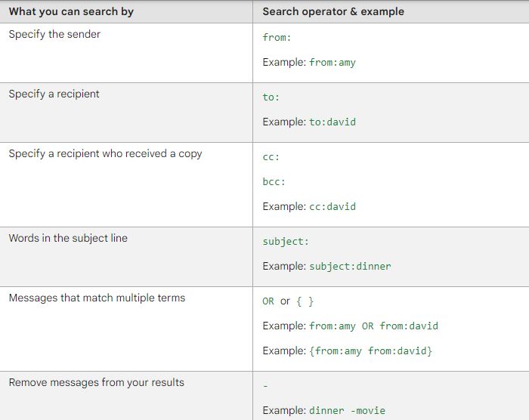Click the "bcc:" operator code
The image size is (529, 420).
[274, 182]
